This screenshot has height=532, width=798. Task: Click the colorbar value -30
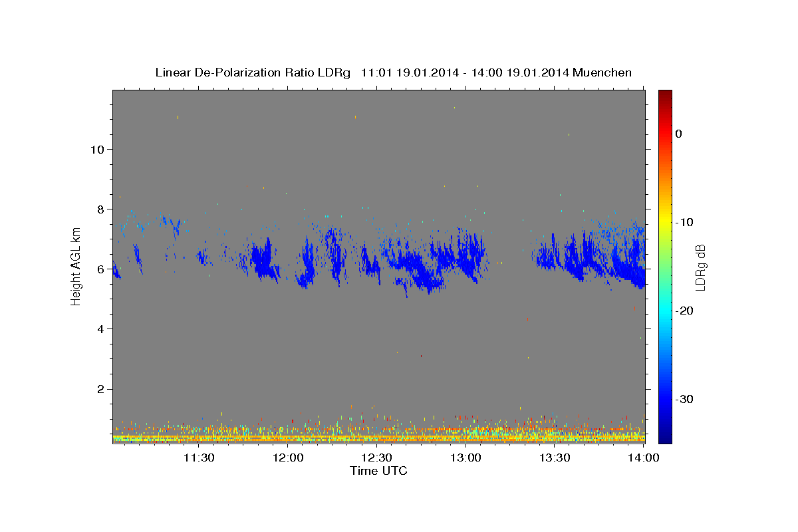click(684, 399)
